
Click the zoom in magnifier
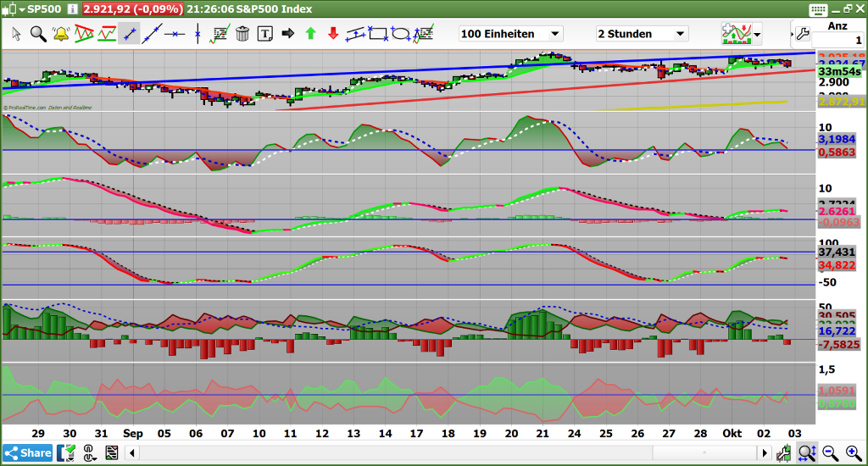point(854,452)
